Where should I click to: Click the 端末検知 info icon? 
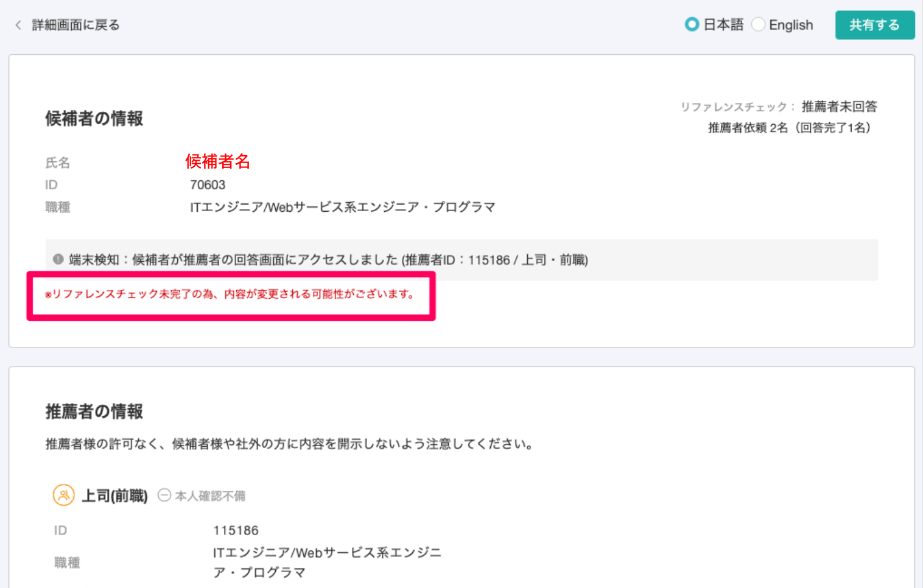pyautogui.click(x=58, y=259)
